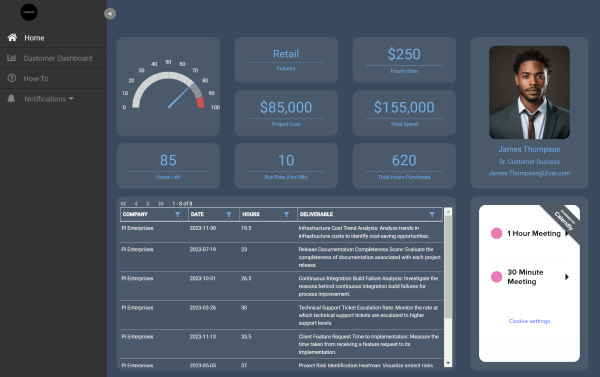The width and height of the screenshot is (600, 377).
Task: Go to first page of table
Action: pos(123,204)
